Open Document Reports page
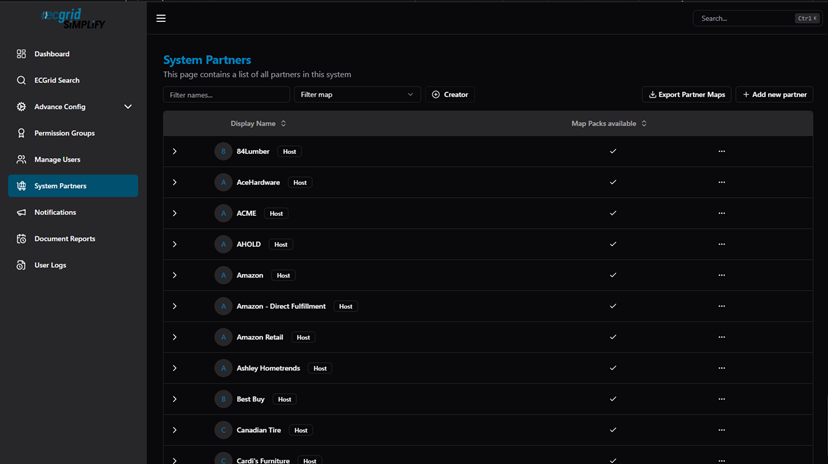The image size is (828, 464). point(73,239)
